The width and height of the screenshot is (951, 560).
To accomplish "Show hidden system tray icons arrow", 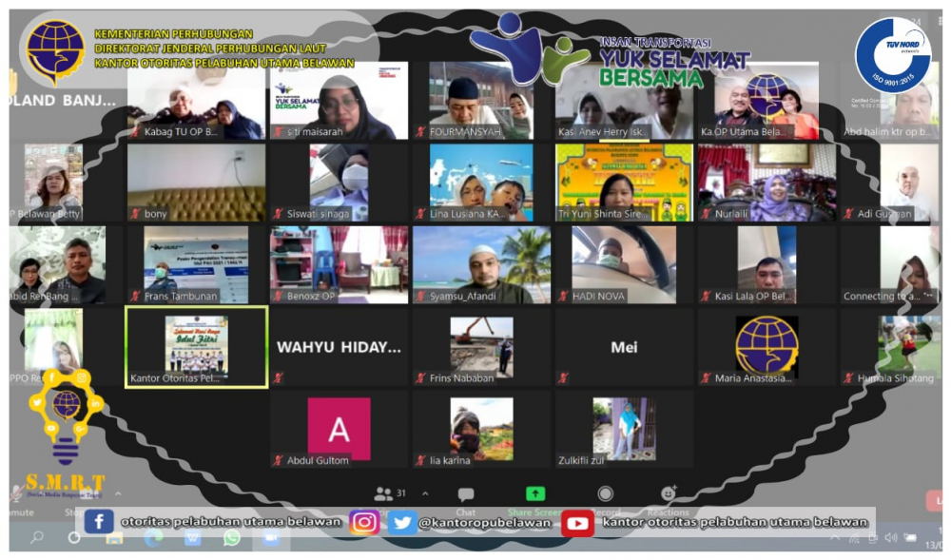I will pyautogui.click(x=836, y=537).
